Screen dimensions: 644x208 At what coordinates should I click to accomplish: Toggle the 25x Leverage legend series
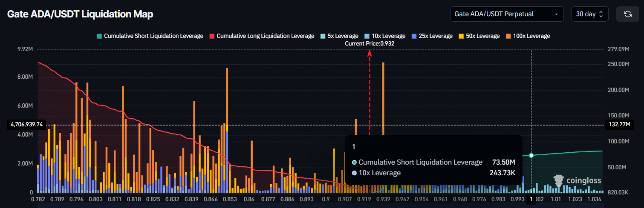[x=432, y=36]
